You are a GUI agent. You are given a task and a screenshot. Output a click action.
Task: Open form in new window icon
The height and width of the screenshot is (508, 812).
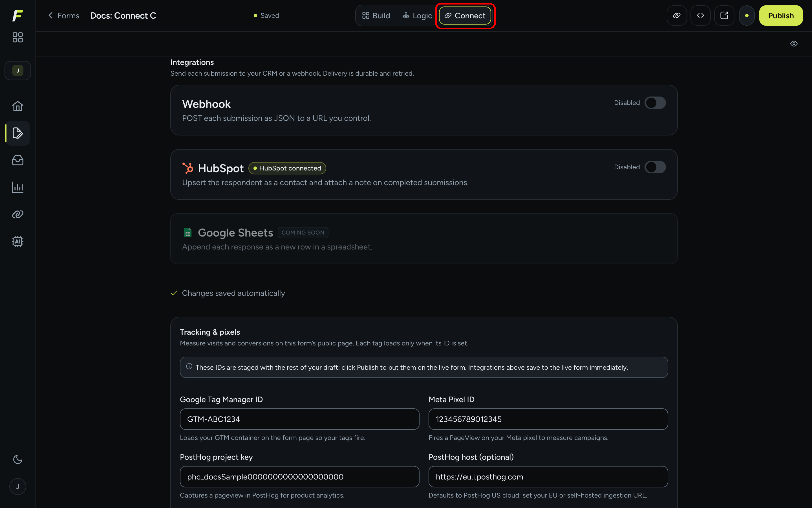(x=724, y=16)
